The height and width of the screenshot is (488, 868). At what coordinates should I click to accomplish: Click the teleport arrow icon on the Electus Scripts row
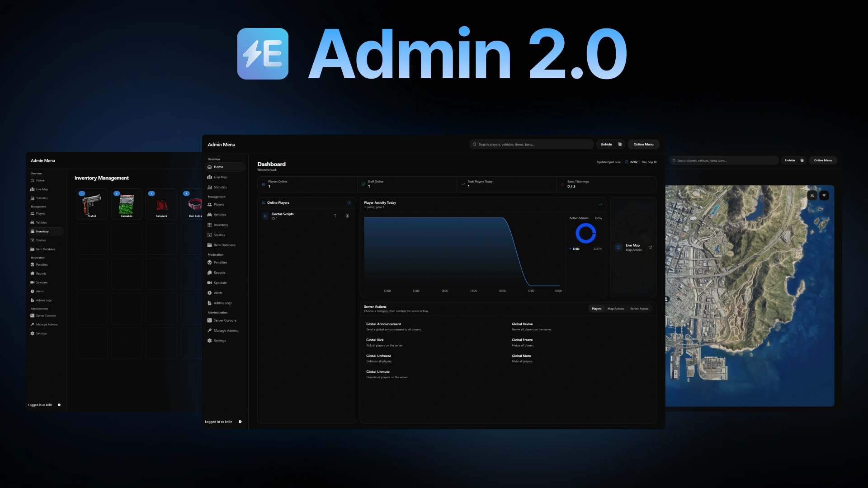335,216
